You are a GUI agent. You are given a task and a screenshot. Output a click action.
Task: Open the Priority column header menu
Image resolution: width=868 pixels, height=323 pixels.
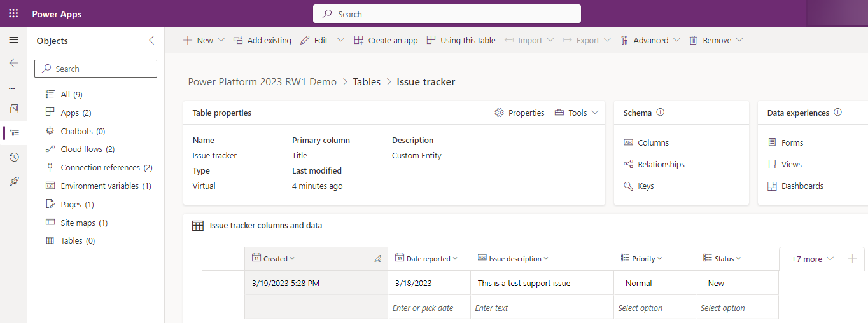[x=641, y=258]
